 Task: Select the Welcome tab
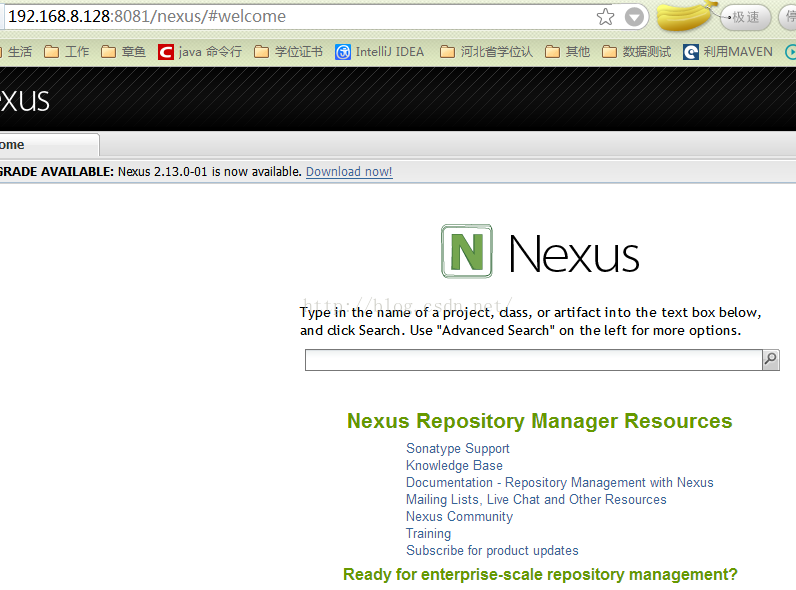[49, 145]
